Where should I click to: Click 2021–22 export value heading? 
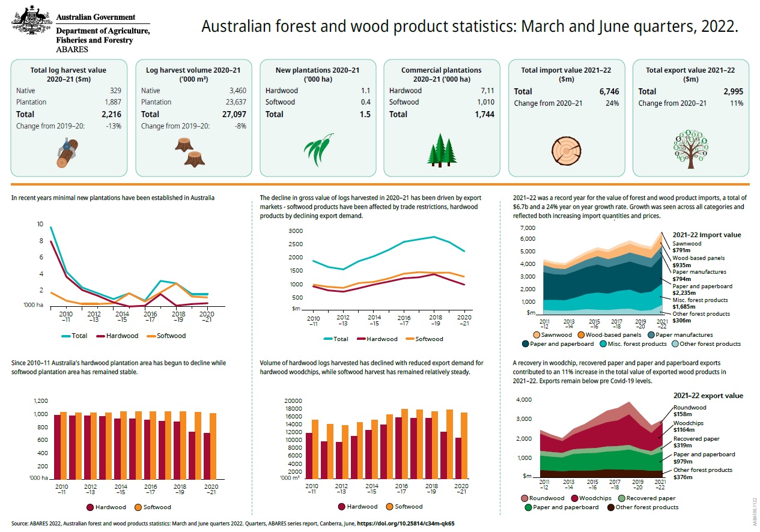pyautogui.click(x=708, y=396)
